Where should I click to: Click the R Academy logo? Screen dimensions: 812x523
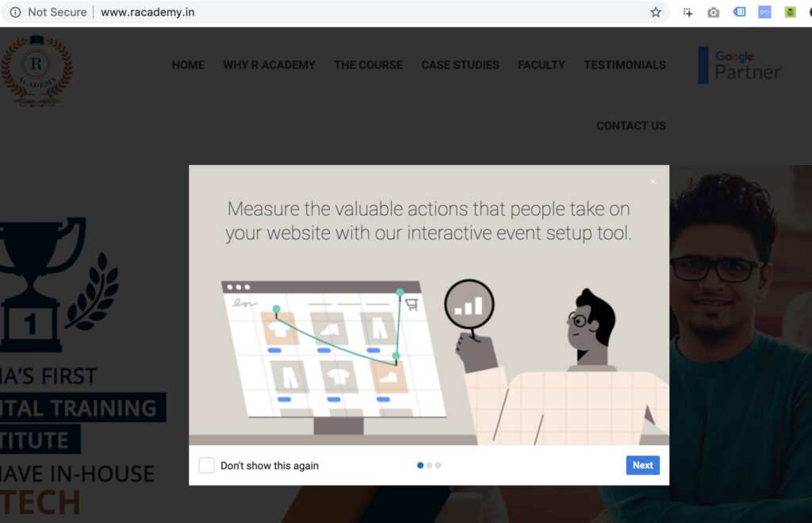click(x=36, y=71)
